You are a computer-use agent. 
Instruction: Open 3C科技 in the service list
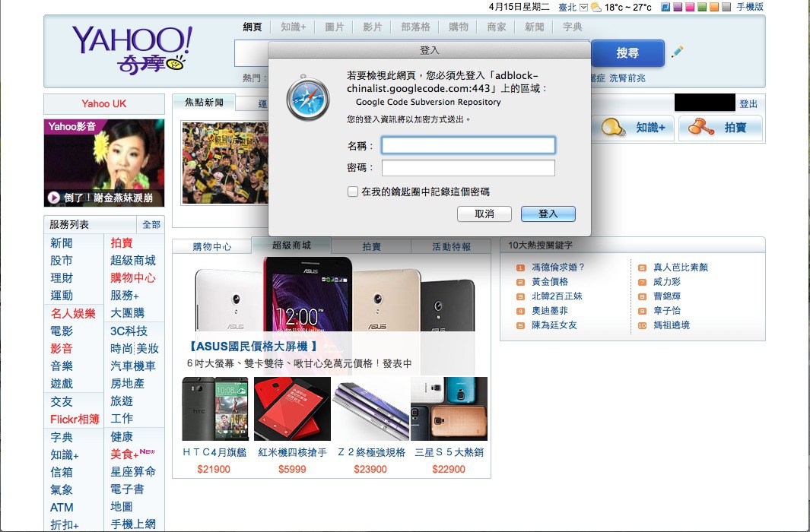129,331
